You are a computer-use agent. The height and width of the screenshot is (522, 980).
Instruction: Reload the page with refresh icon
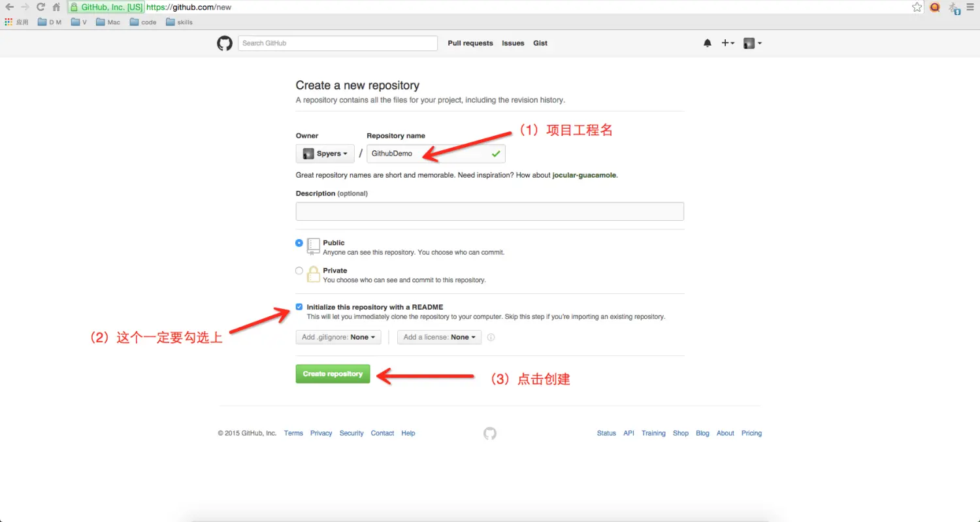click(x=41, y=7)
